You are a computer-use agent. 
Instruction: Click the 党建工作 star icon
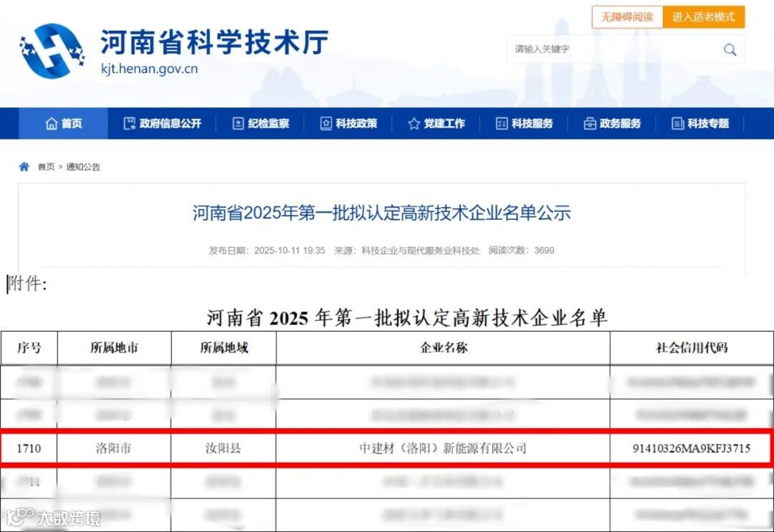pos(414,123)
